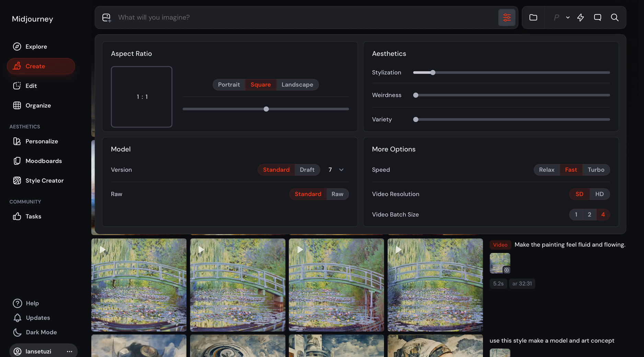Viewport: 644px width, 357px height.
Task: Open the three-dot account menu
Action: click(69, 352)
